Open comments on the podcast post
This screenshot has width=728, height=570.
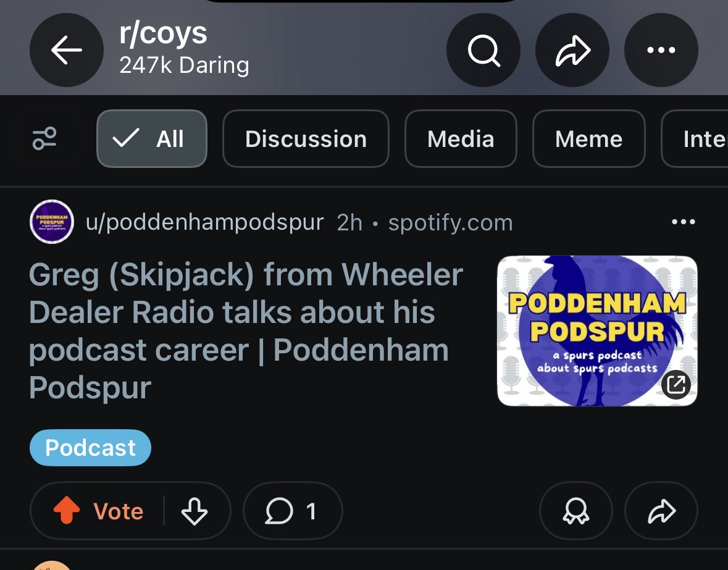tap(293, 511)
